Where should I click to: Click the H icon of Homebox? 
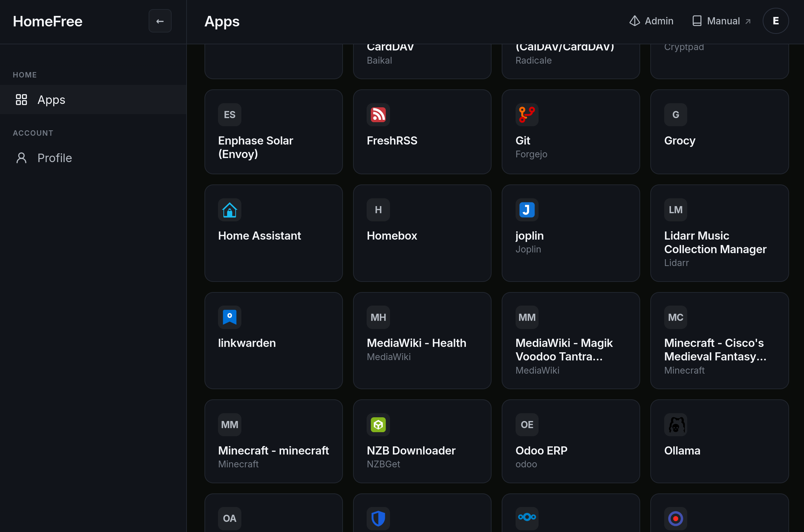(378, 210)
